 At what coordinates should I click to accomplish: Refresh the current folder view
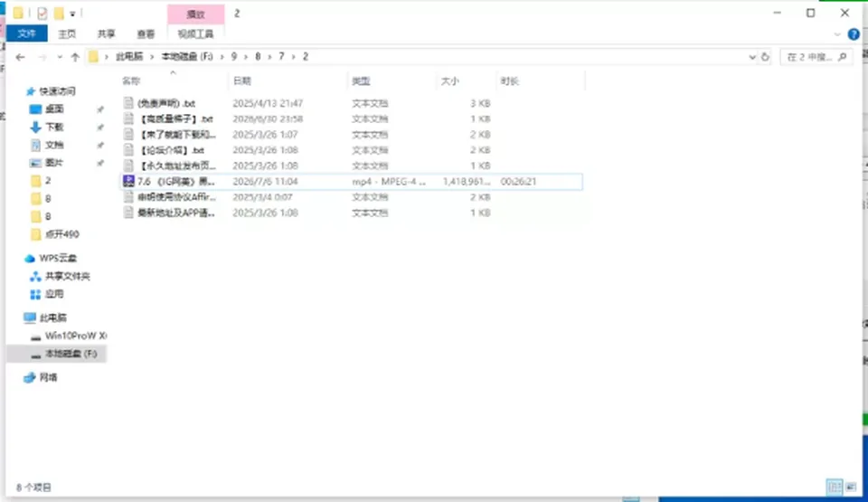[x=765, y=57]
